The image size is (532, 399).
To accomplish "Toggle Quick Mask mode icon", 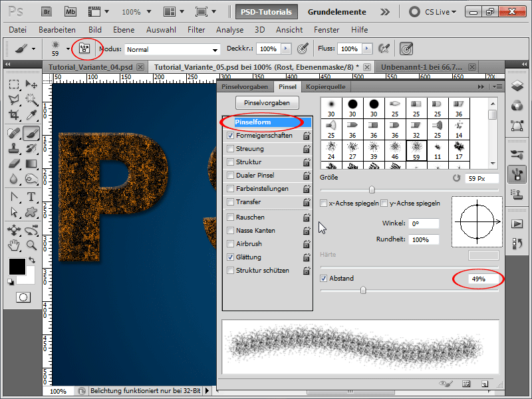I will coord(23,297).
